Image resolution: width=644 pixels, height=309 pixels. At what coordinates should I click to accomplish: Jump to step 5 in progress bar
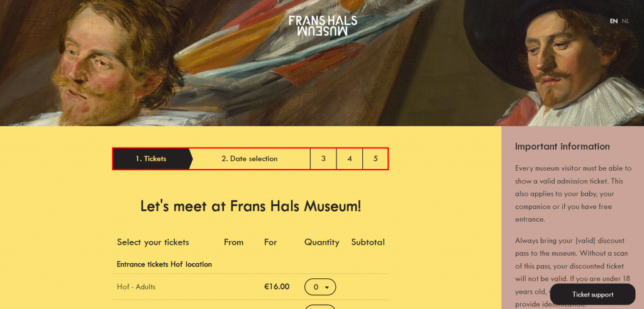375,159
